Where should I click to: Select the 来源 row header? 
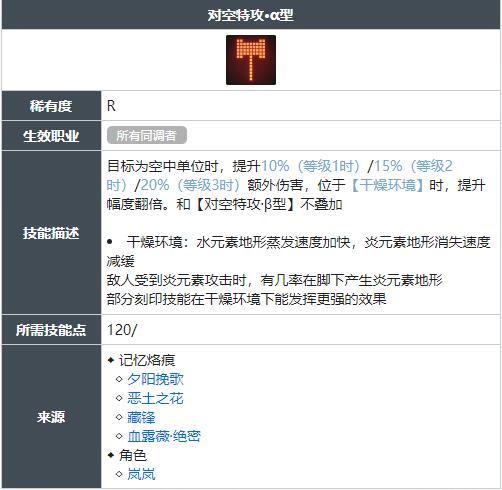pos(51,417)
